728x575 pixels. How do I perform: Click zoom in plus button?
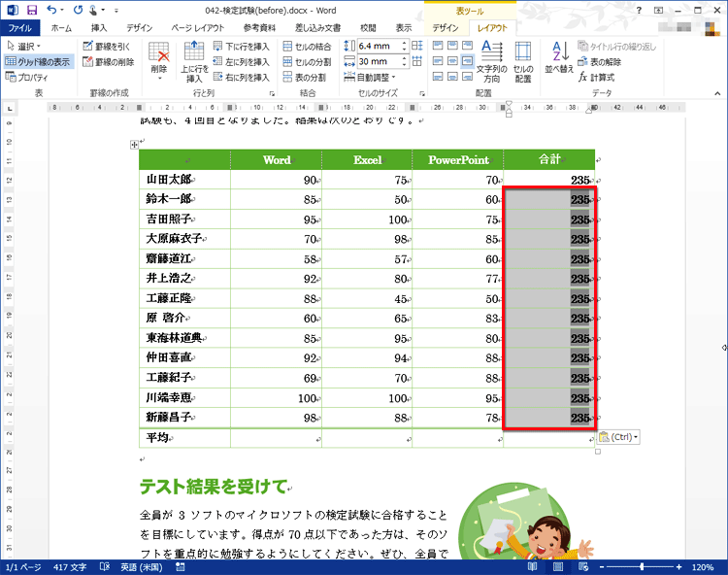[x=678, y=567]
